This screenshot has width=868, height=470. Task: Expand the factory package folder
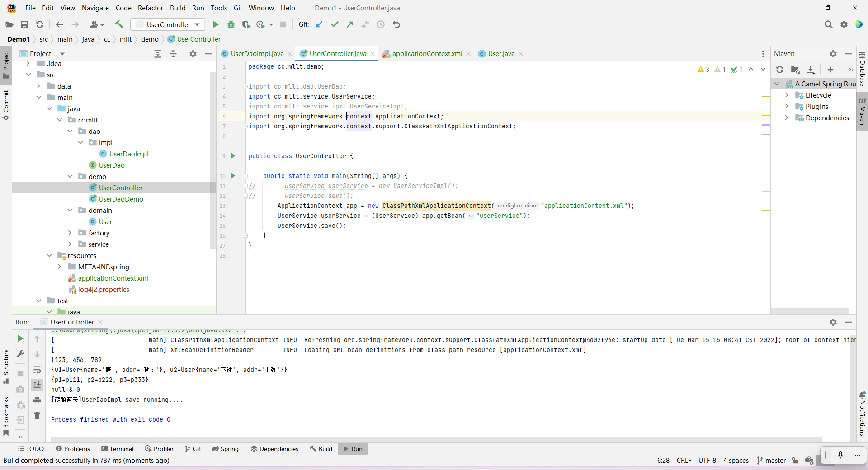click(70, 233)
